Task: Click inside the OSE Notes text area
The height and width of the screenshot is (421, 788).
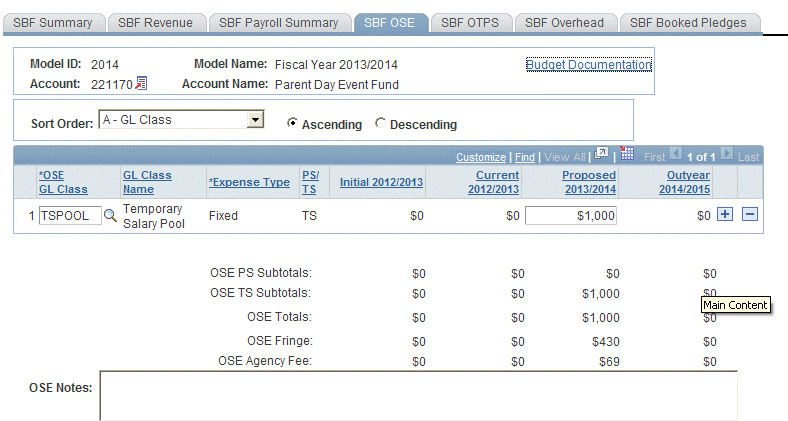Action: point(418,395)
